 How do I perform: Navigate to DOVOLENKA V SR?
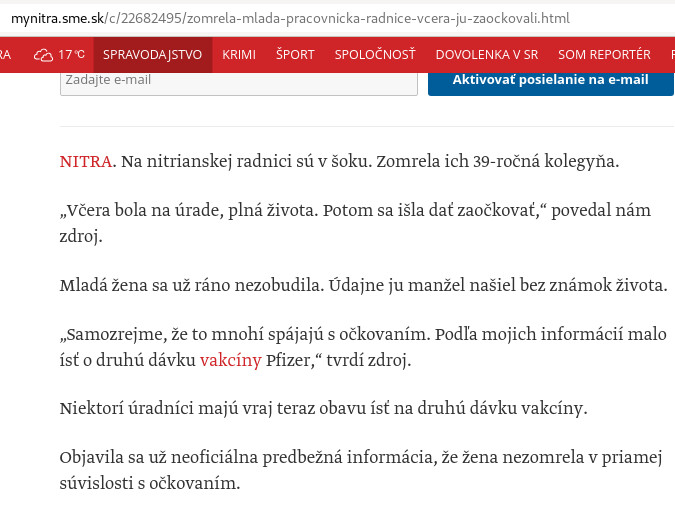[487, 55]
